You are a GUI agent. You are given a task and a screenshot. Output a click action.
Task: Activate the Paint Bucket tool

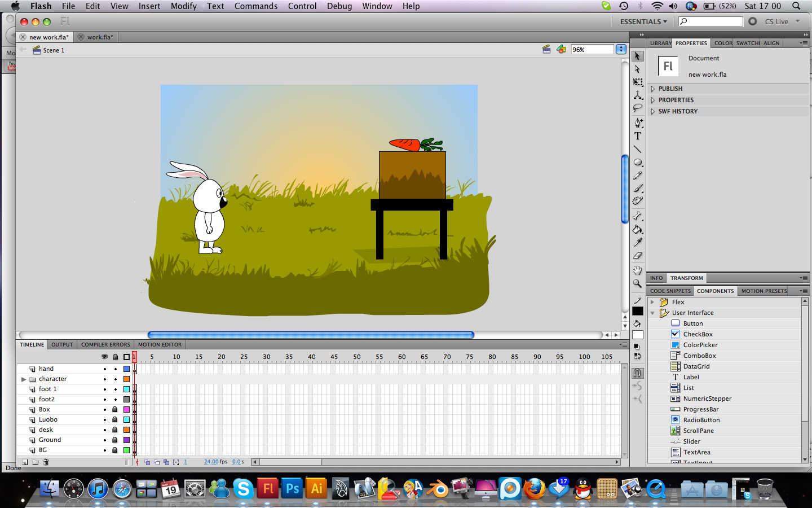[638, 229]
